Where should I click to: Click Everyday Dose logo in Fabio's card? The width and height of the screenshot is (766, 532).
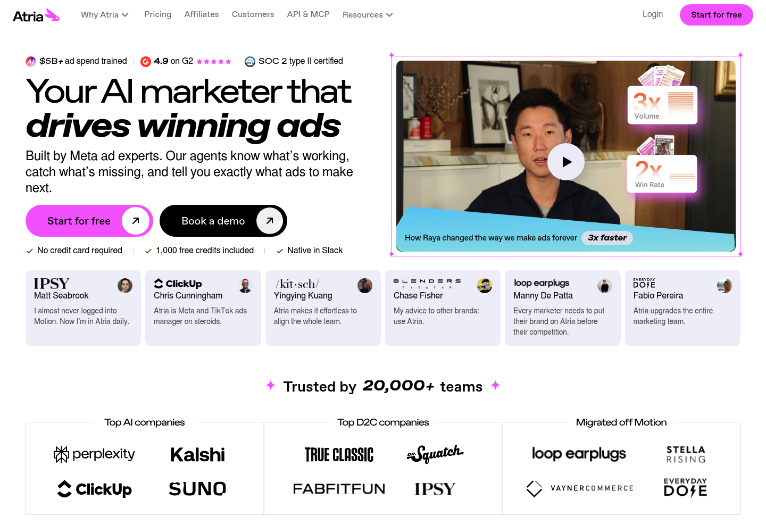click(x=644, y=283)
